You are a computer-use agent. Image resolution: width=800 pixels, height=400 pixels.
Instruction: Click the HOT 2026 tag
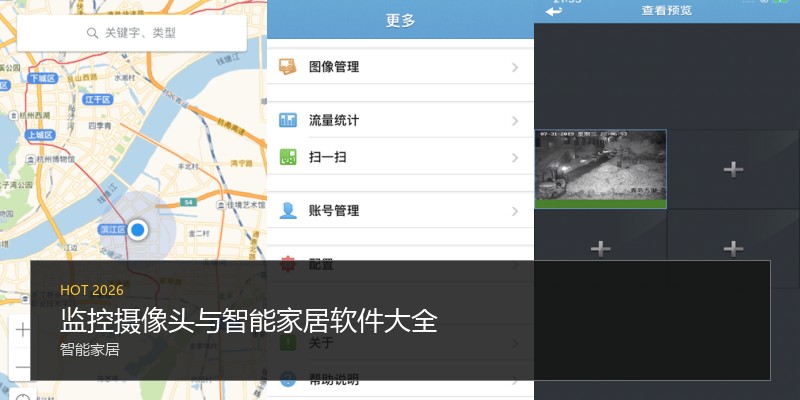coord(92,290)
